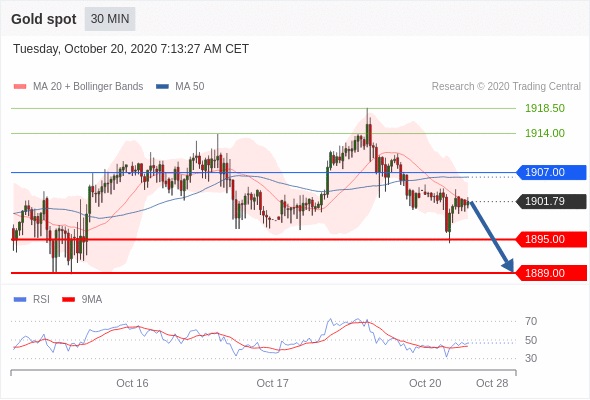590x400 pixels.
Task: Click Research © 2020 Trading Central credit
Action: pyautogui.click(x=506, y=87)
